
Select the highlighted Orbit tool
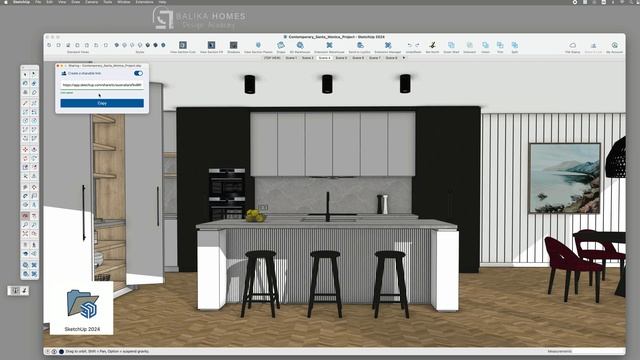click(25, 216)
